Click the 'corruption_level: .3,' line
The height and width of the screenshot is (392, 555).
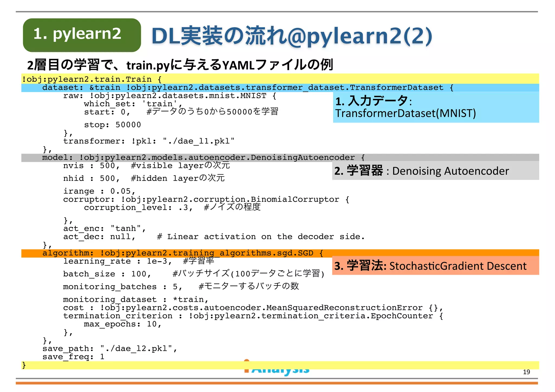[172, 207]
